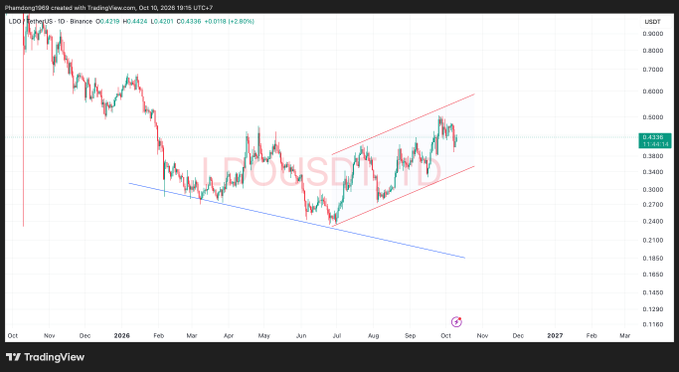Click the Jul label on the time axis
Screen dimensions: 679x372
point(337,336)
